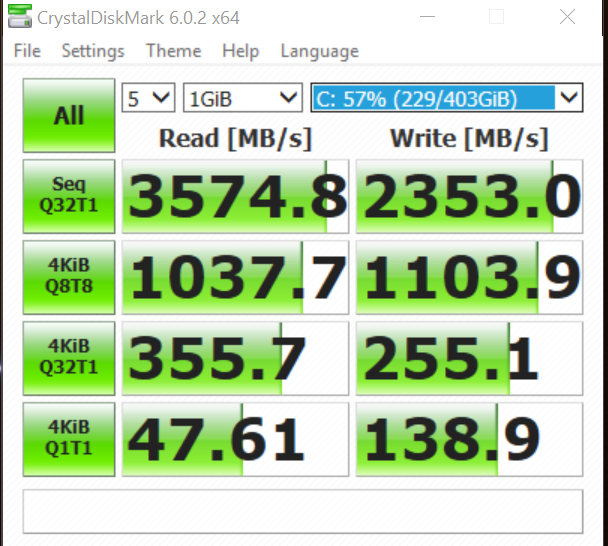Open the Settings menu
Viewport: 608px width, 546px height.
(93, 51)
